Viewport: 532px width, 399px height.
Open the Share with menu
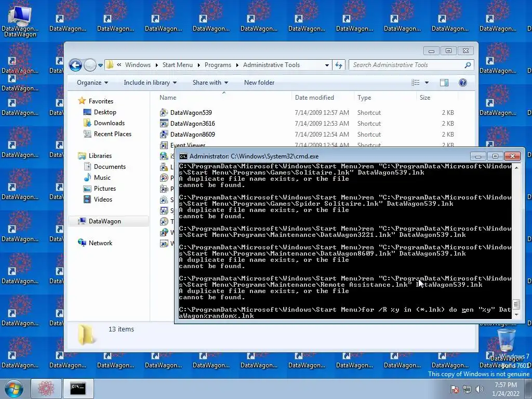pos(210,83)
